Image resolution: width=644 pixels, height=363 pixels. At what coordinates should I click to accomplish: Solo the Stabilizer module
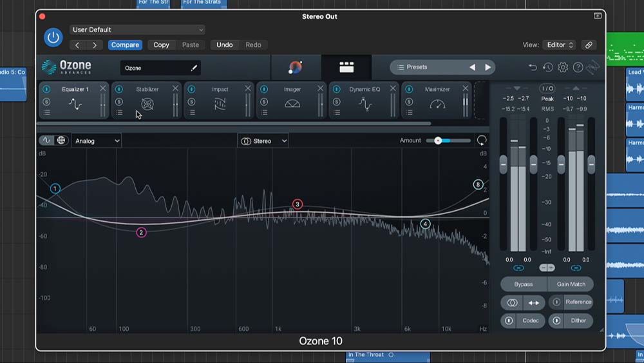[119, 101]
